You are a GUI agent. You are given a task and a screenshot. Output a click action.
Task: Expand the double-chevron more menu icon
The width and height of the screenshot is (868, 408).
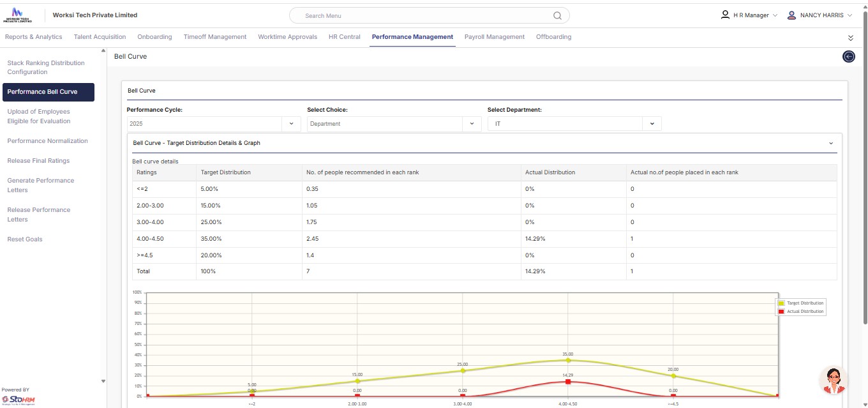pyautogui.click(x=850, y=38)
